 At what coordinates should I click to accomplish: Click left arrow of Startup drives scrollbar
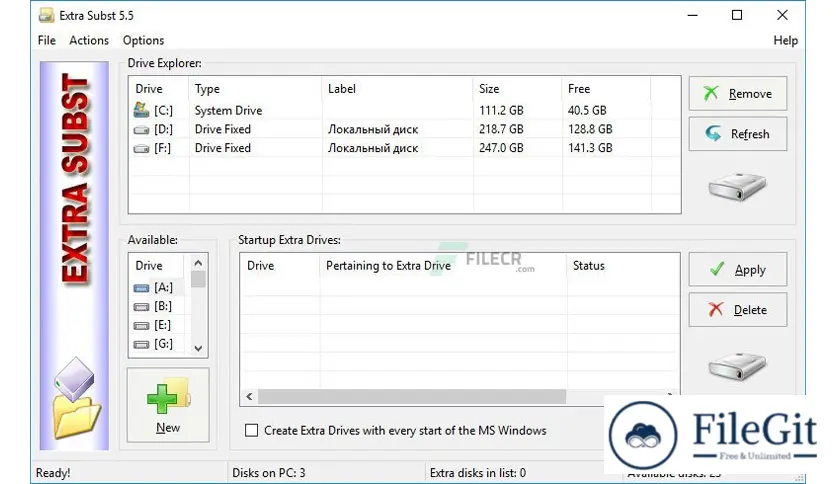point(249,397)
